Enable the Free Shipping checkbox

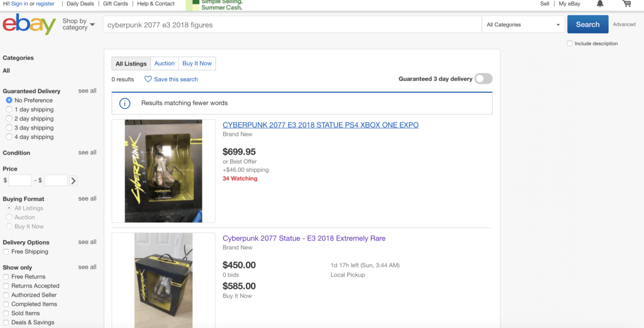click(6, 251)
